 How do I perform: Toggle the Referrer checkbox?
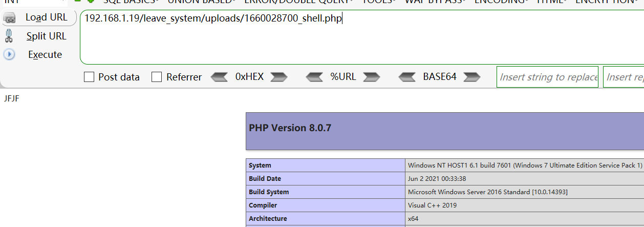(157, 77)
